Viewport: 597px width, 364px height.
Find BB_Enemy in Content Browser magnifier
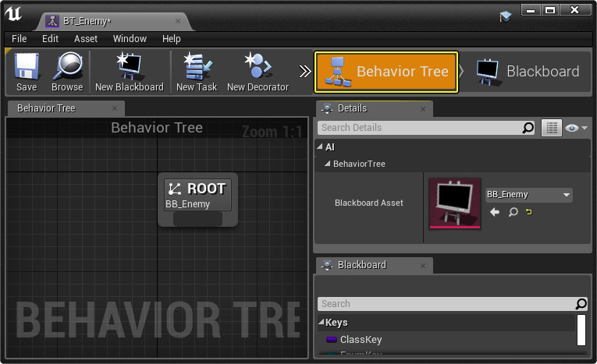click(x=513, y=212)
